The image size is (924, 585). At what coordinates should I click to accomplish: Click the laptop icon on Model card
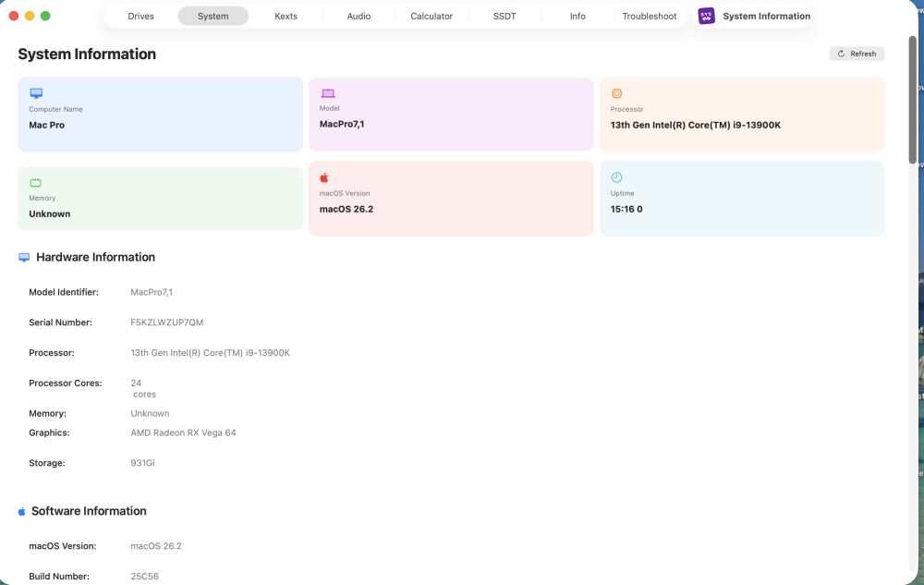pos(328,93)
